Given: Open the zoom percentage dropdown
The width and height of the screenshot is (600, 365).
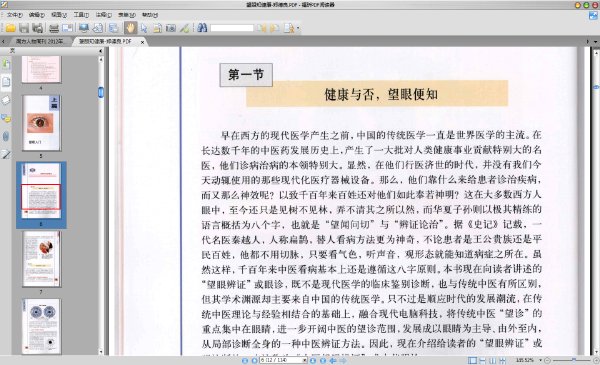Looking at the screenshot, I should pyautogui.click(x=540, y=360).
